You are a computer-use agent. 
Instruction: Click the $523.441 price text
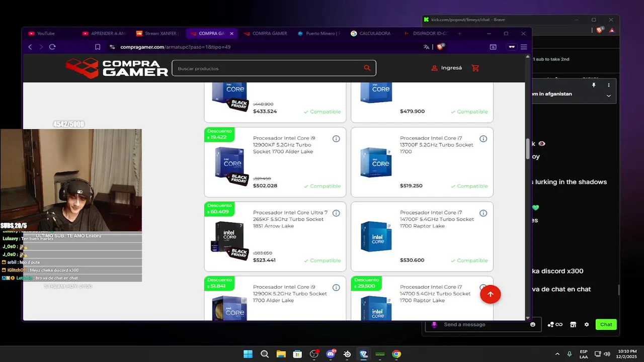pos(264,260)
